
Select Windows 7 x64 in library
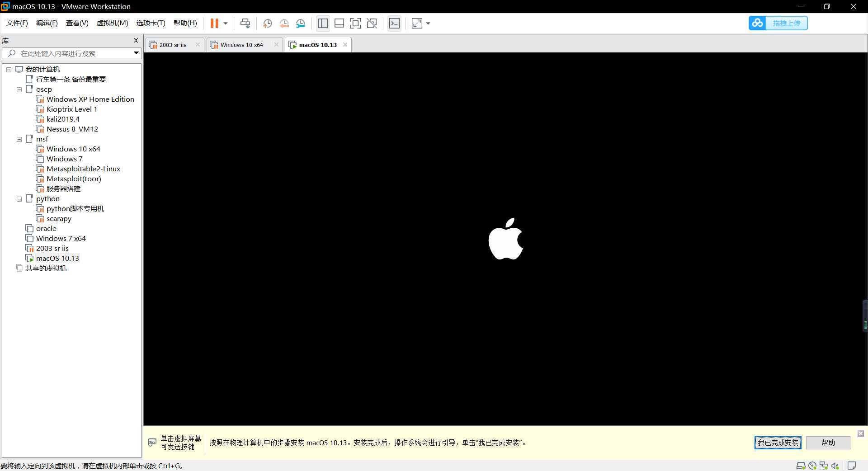pyautogui.click(x=61, y=238)
